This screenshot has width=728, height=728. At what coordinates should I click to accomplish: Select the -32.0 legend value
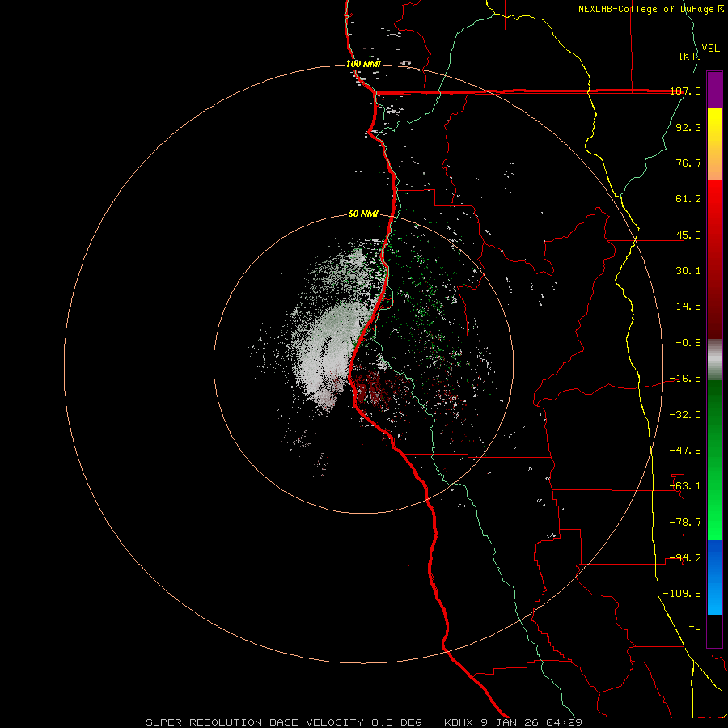click(685, 415)
